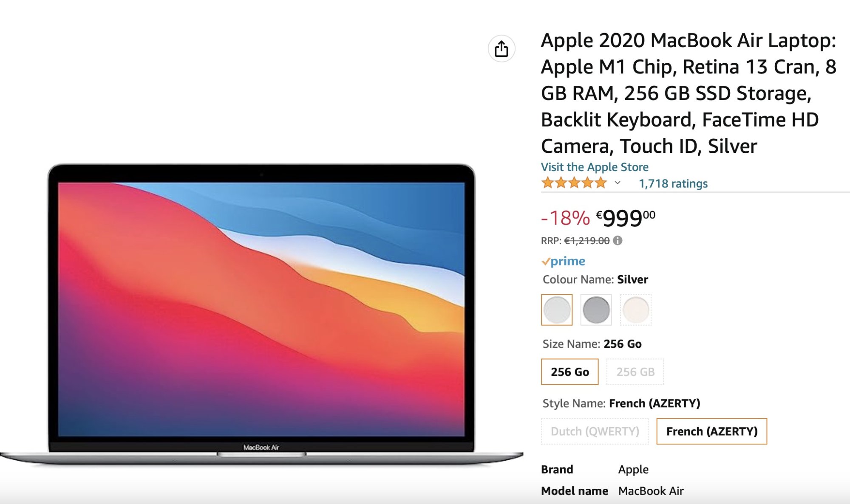Click the MacBook Air product image
The width and height of the screenshot is (850, 504).
click(x=261, y=314)
